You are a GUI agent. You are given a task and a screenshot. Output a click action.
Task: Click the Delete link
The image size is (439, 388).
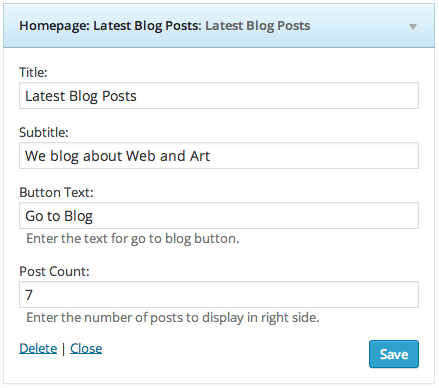pos(38,348)
